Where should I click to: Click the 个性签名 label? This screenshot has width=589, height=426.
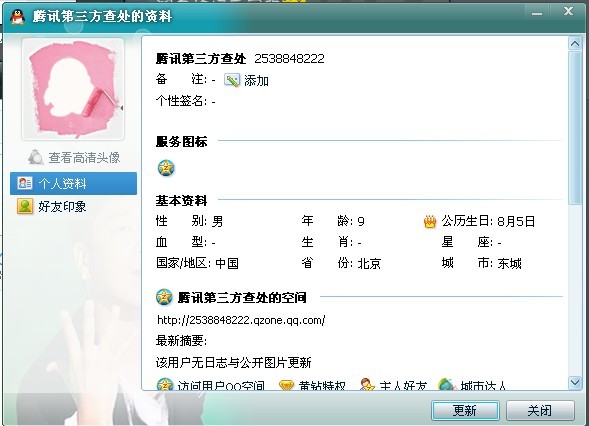(x=181, y=101)
